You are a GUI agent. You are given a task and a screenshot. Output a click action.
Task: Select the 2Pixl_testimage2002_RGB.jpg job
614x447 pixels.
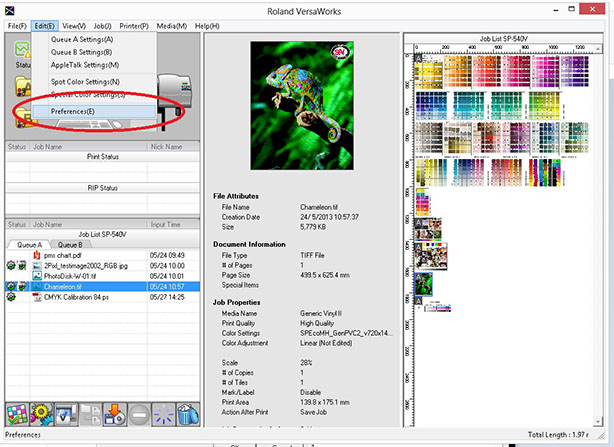point(87,265)
